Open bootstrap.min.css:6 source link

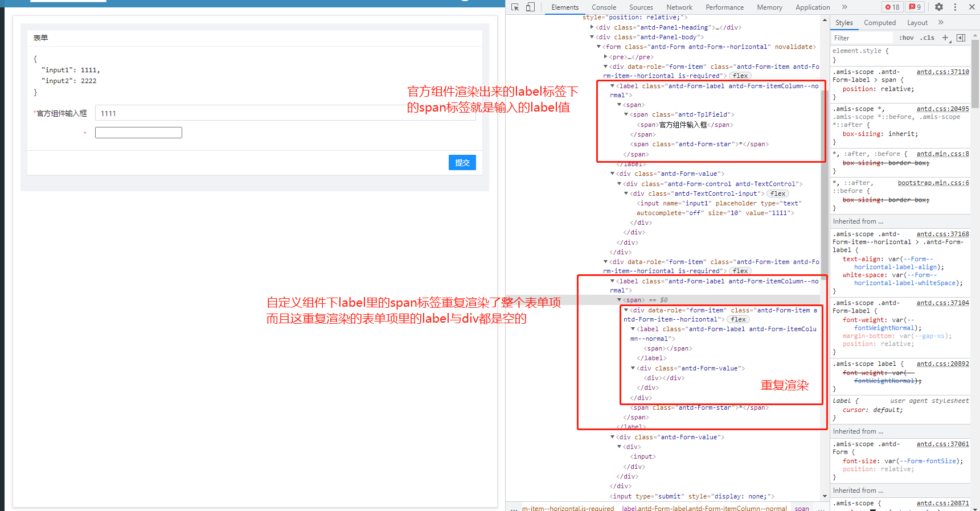click(x=933, y=183)
